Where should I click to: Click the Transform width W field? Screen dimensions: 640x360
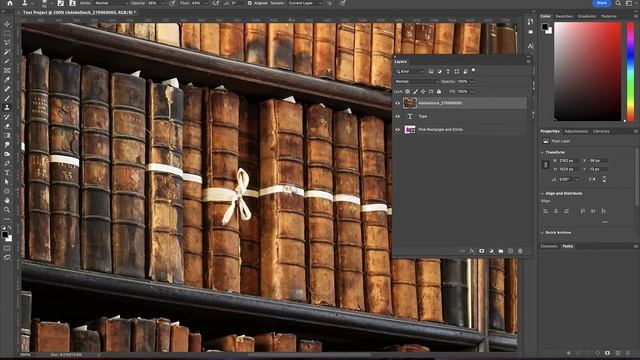point(569,161)
